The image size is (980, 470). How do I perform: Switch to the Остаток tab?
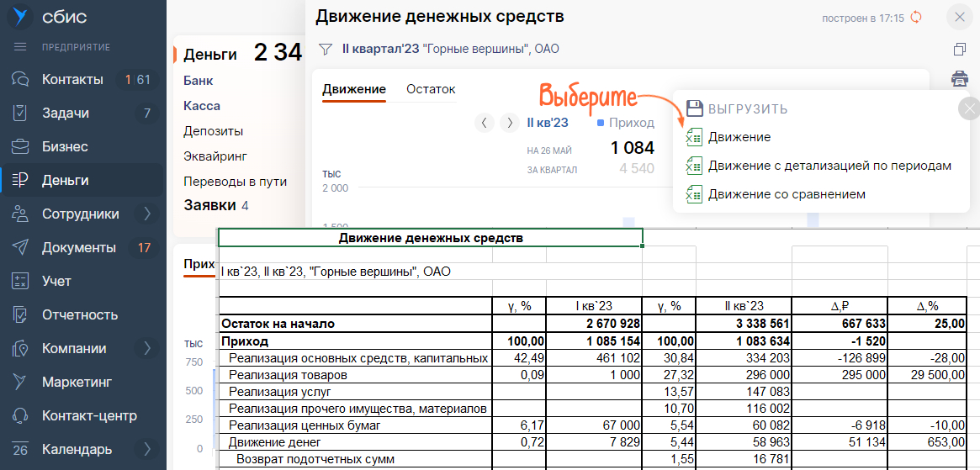(431, 89)
